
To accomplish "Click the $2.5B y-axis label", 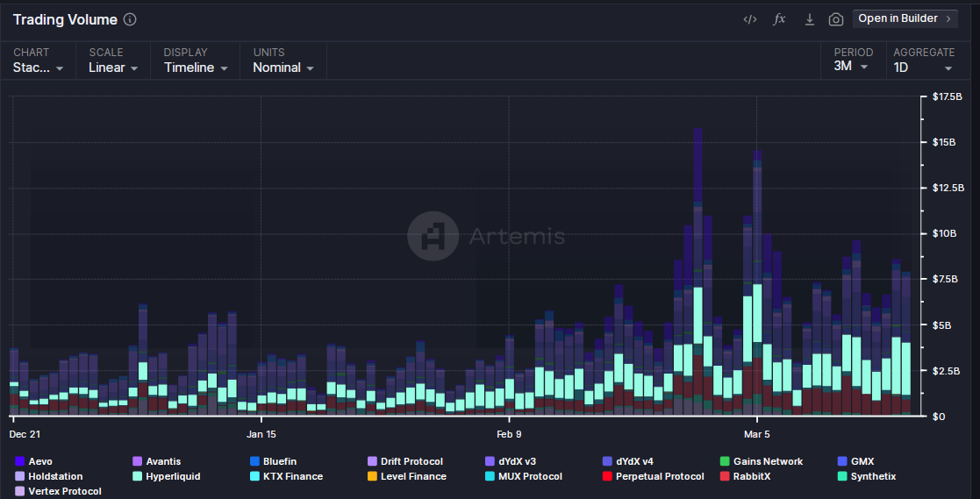I will pyautogui.click(x=946, y=371).
